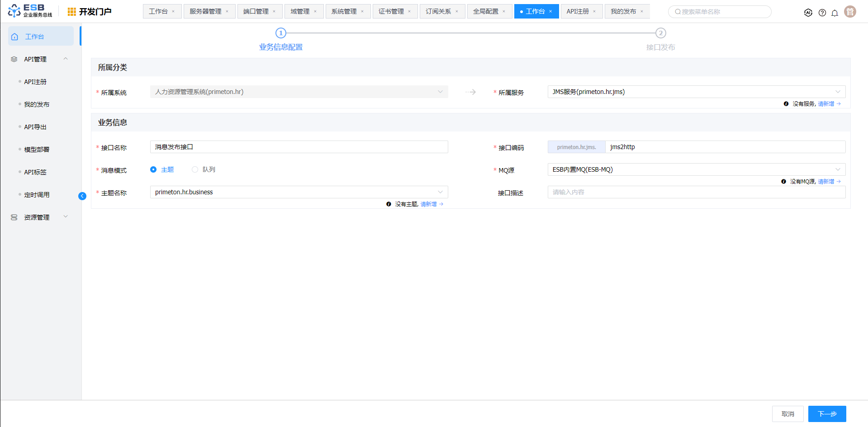Click the 工作台 home icon in sidebar
Screen dimensions: 868x427
15,37
